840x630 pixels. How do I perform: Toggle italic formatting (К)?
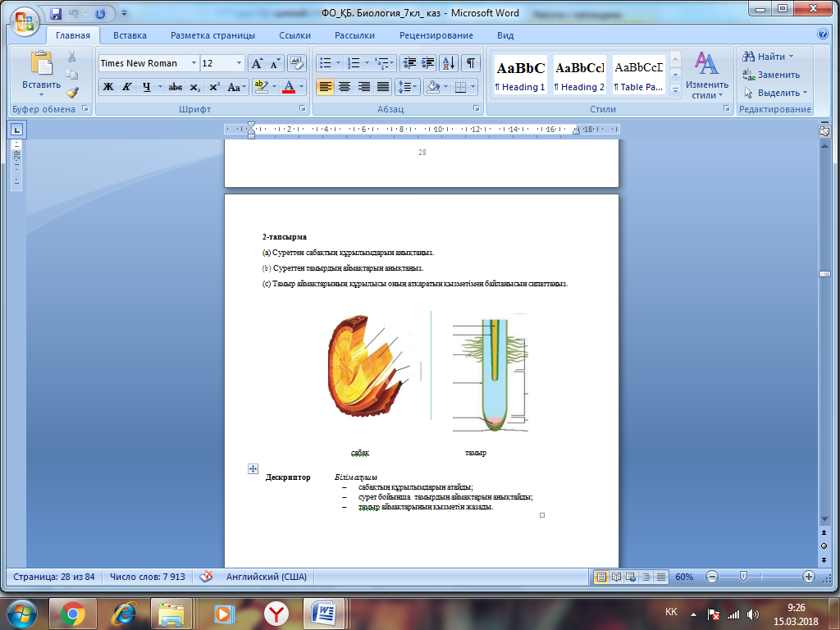pos(127,87)
